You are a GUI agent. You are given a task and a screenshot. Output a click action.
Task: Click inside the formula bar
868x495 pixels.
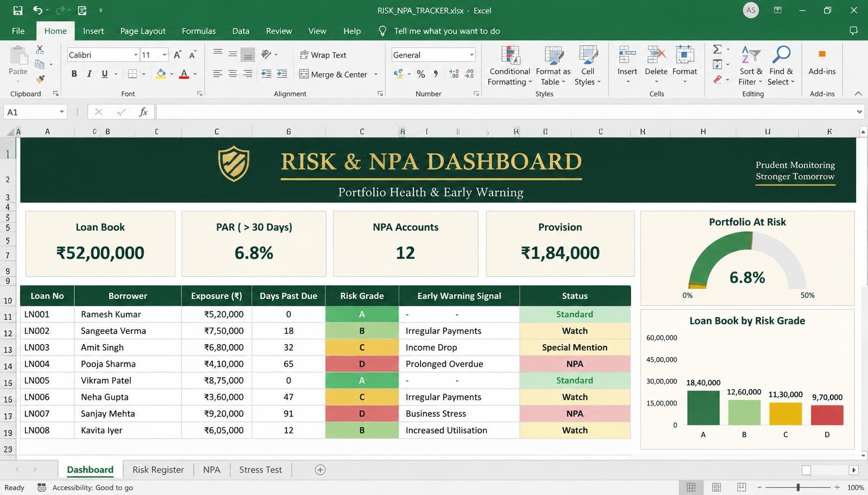(x=505, y=112)
